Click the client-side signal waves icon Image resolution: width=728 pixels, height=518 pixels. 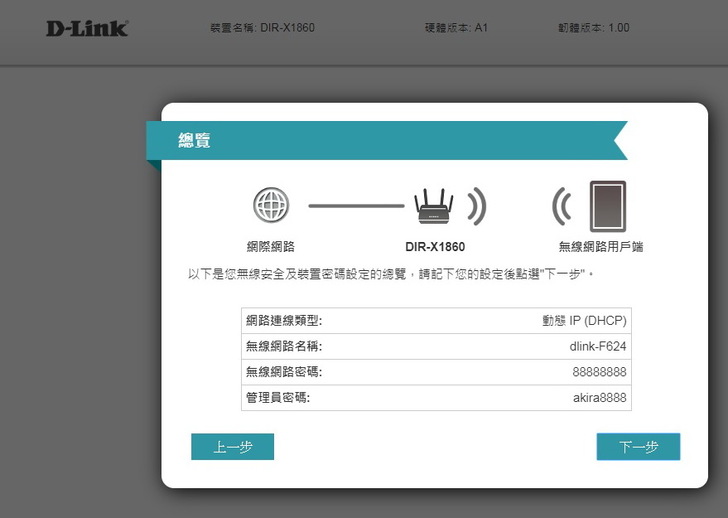click(x=562, y=206)
